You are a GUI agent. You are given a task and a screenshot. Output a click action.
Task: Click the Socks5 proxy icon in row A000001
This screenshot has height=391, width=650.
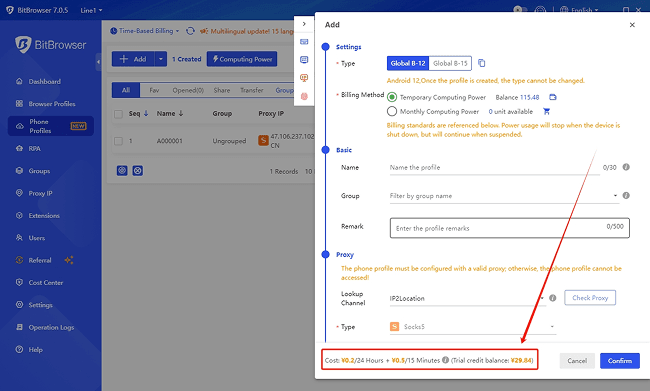coord(263,140)
